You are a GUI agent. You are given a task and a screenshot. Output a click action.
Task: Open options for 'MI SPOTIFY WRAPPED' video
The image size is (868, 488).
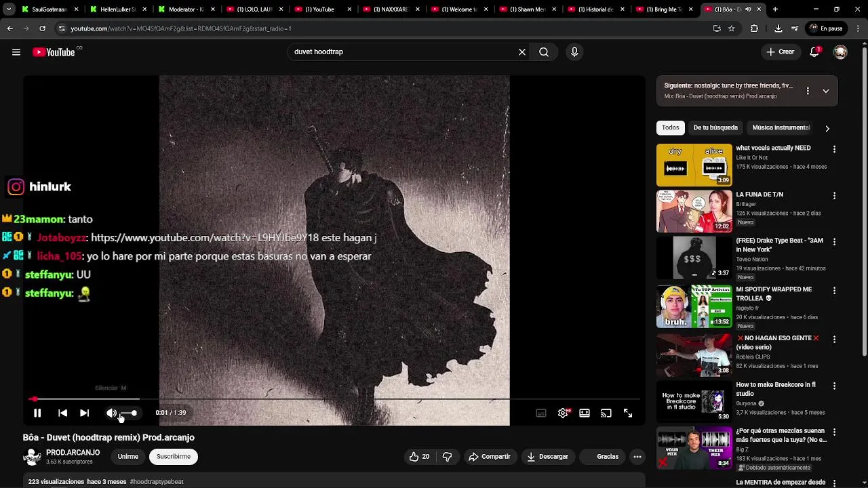click(x=834, y=291)
